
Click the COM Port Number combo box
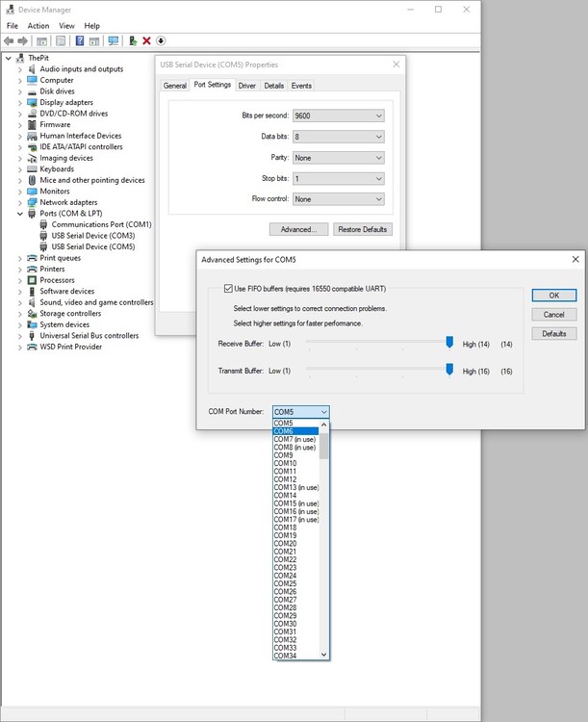point(300,412)
